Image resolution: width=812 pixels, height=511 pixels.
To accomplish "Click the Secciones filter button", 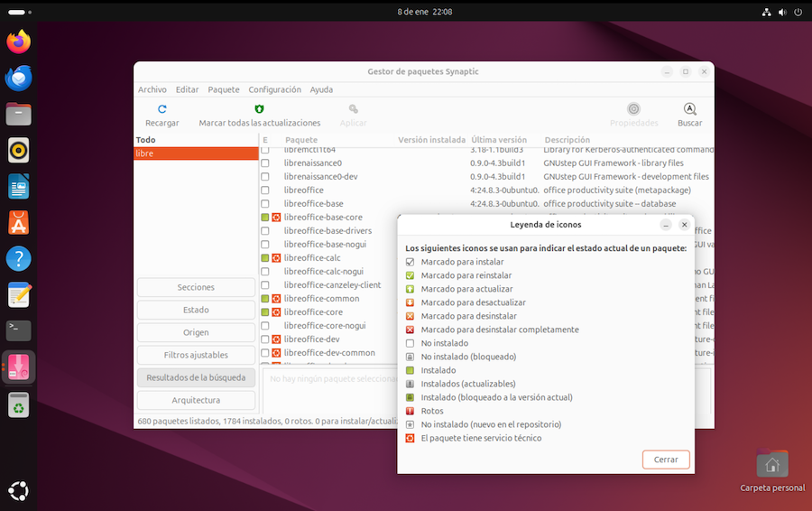I will [x=196, y=287].
